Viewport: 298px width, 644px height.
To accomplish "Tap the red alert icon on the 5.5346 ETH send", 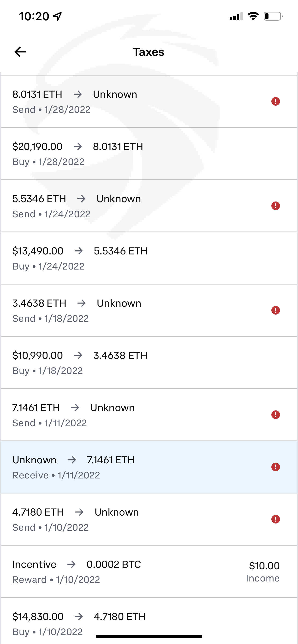I will [x=275, y=206].
